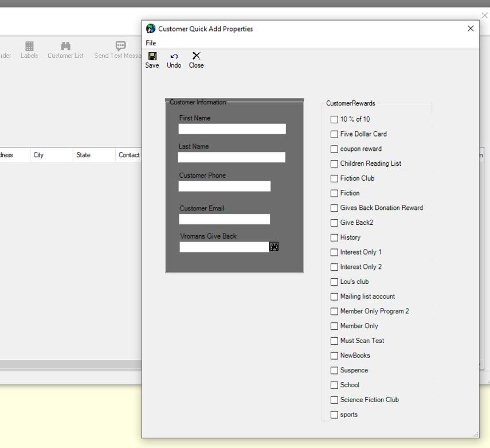Check Interest Only 2
The width and height of the screenshot is (490, 448).
pos(334,267)
